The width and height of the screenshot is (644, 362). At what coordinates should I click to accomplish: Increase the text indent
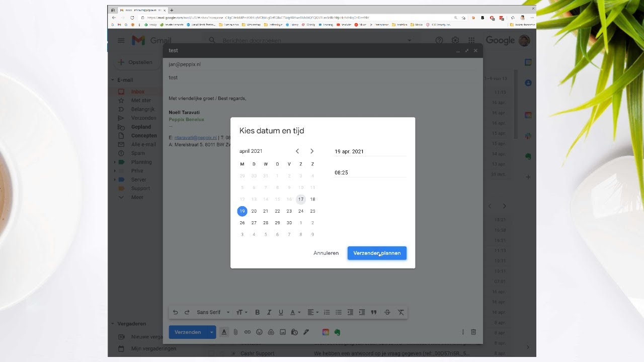coord(362,312)
